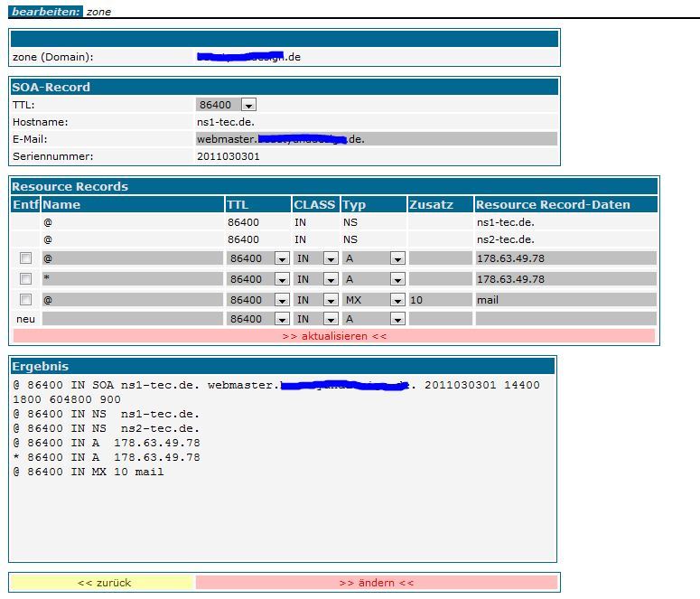Check the delete box for first A record
Viewport: 700px width, 599px height.
pos(26,258)
